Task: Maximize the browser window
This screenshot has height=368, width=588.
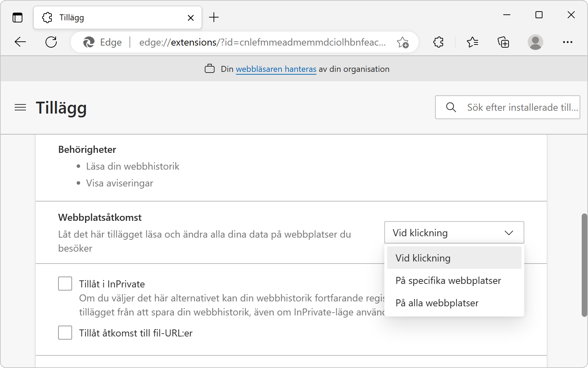Action: click(x=539, y=15)
